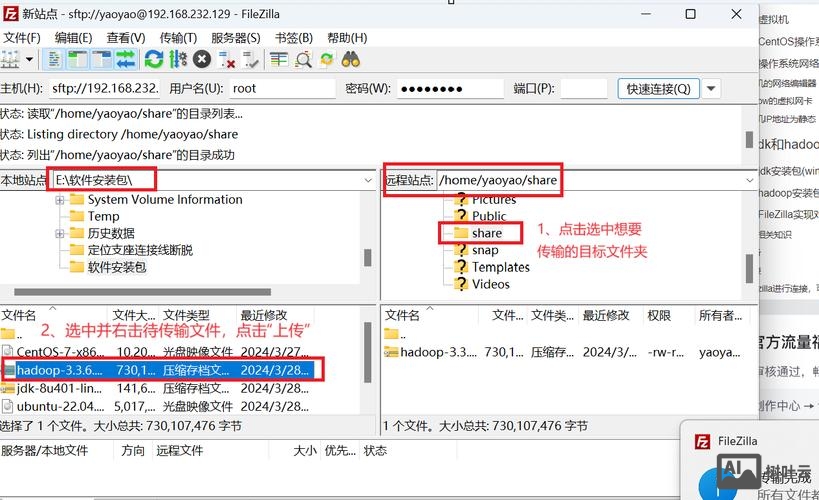
Task: Open the 远程站点 path dropdown
Action: tap(750, 180)
